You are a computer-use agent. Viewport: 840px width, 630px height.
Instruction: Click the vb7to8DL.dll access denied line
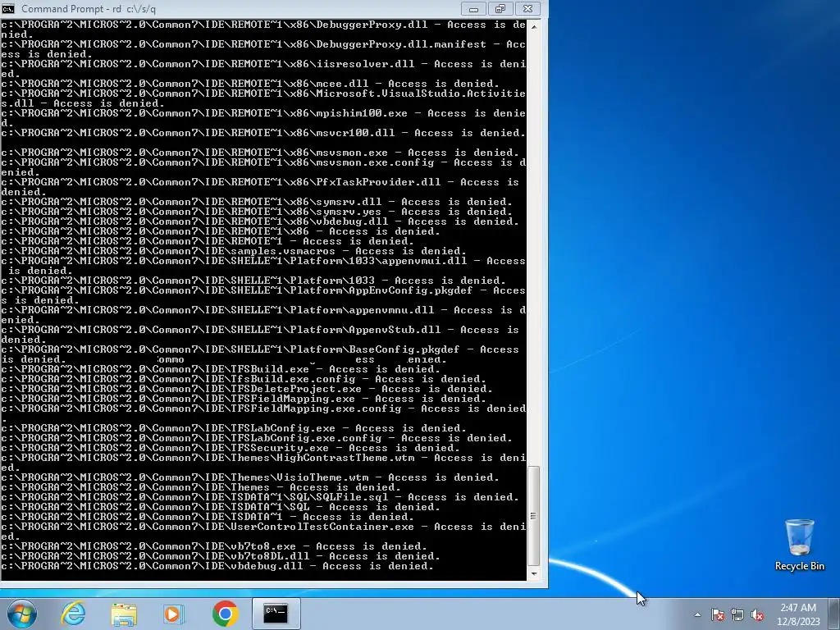(220, 556)
